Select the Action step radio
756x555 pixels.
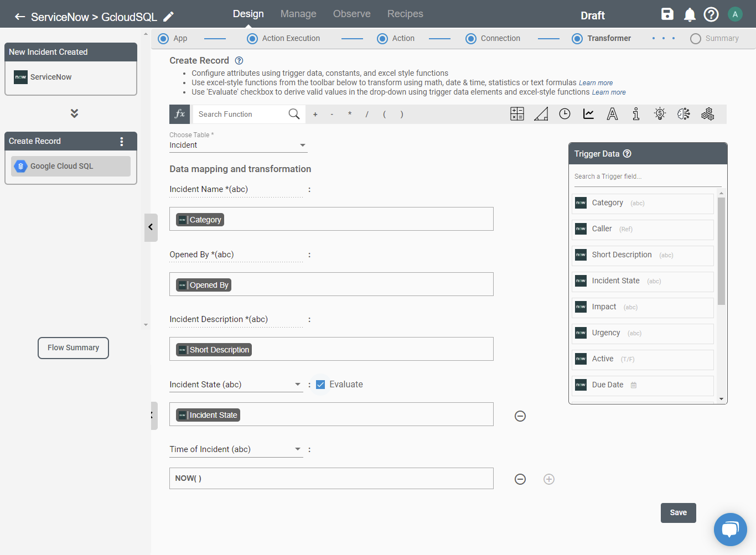tap(382, 39)
